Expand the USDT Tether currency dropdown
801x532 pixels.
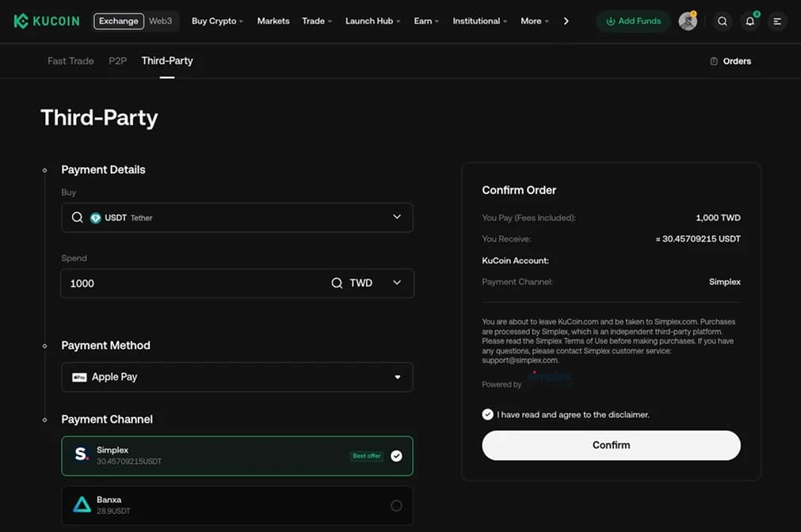(x=399, y=217)
